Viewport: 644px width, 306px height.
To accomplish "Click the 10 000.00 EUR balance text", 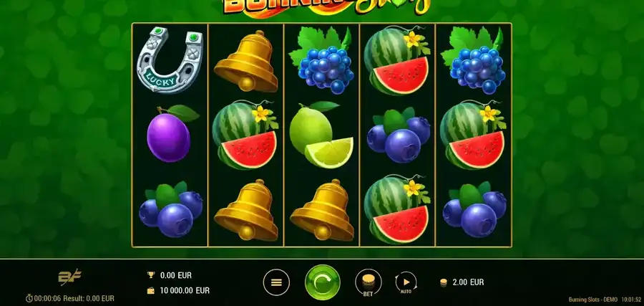I will point(185,291).
